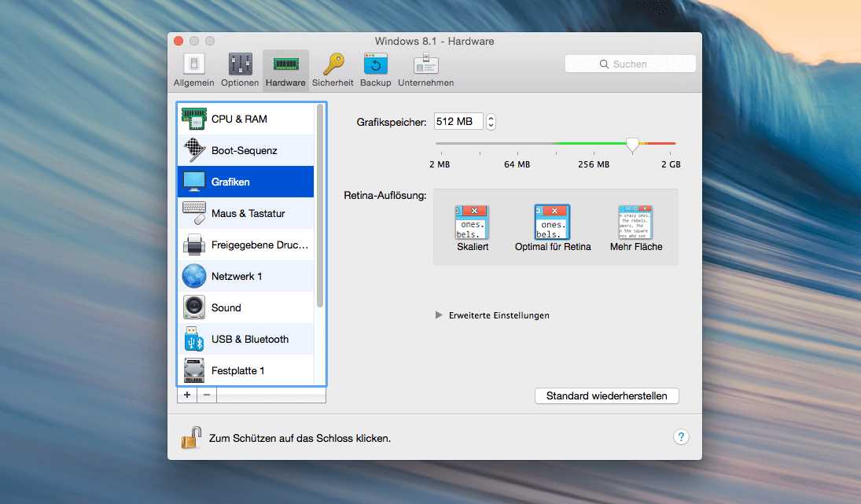Viewport: 861px width, 504px height.
Task: Choose the Skaliert Retina resolution option
Action: click(x=473, y=228)
